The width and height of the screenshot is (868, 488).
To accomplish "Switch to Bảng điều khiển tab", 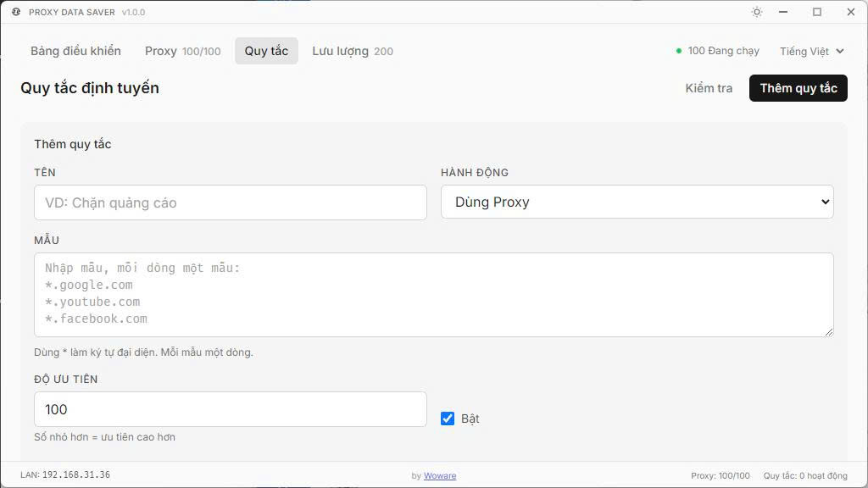I will click(75, 51).
